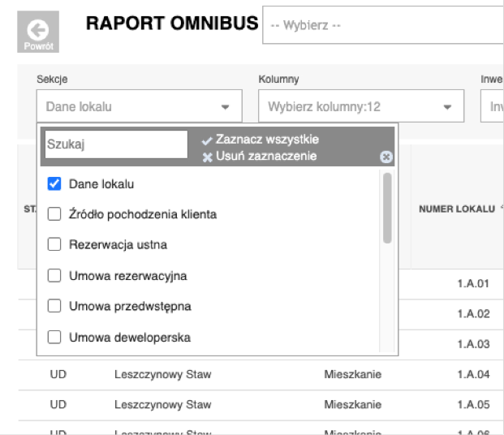Close the dropdown list with the round X icon
This screenshot has height=435, width=504.
coord(386,157)
